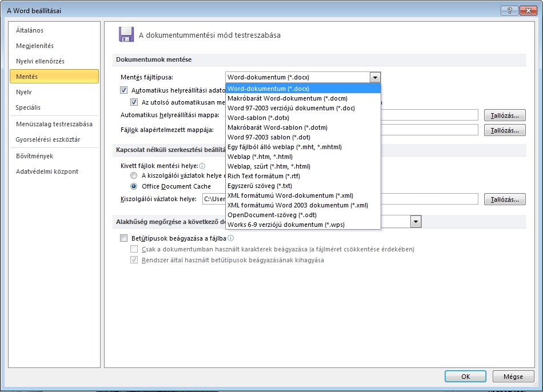Click the floppy disk save icon in the header

126,35
